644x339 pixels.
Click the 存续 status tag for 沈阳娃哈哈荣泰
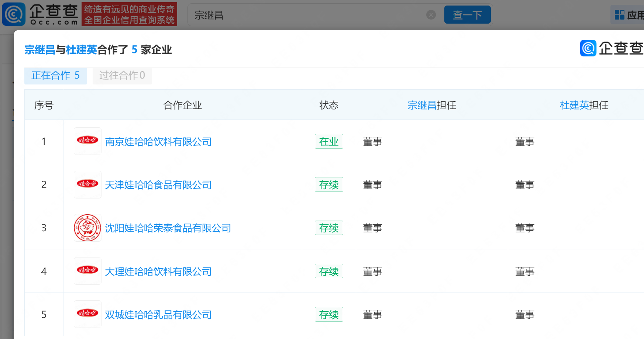(x=329, y=228)
